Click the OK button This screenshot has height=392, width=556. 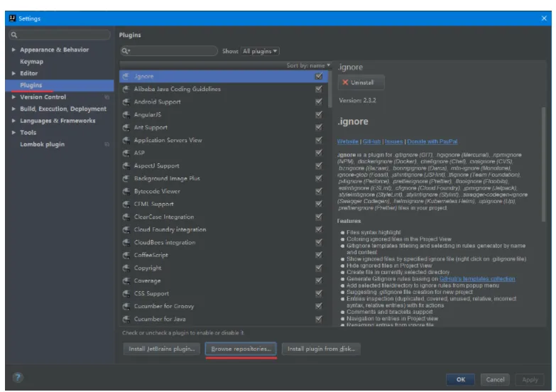pos(460,379)
